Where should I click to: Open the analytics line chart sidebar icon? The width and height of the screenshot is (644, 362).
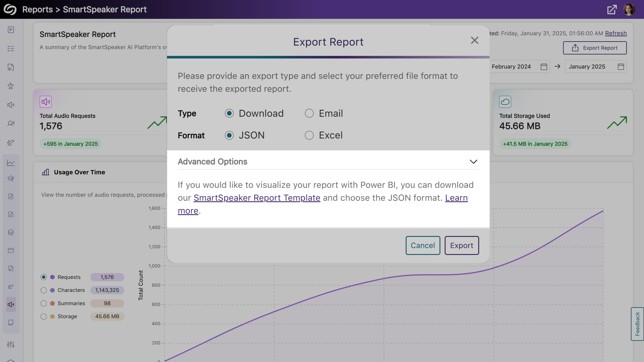point(11,163)
